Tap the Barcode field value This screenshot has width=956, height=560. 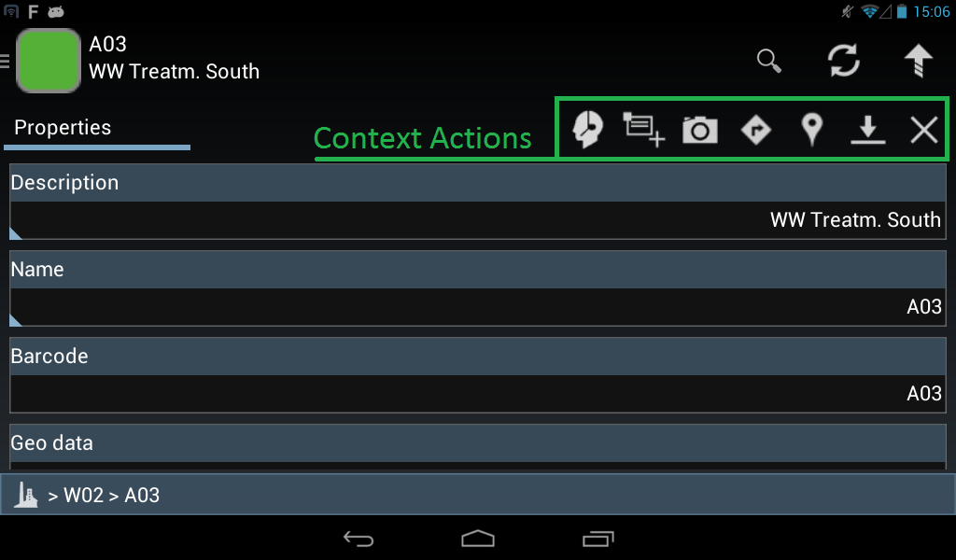coord(477,394)
